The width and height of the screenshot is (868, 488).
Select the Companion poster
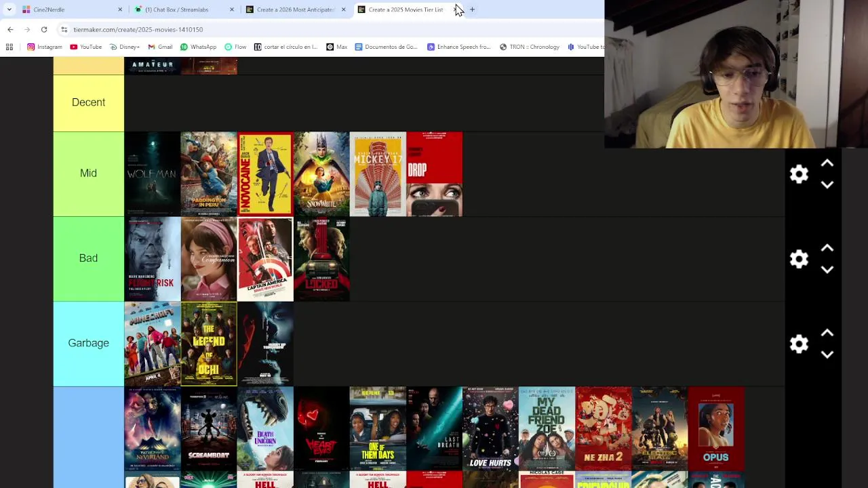[209, 259]
